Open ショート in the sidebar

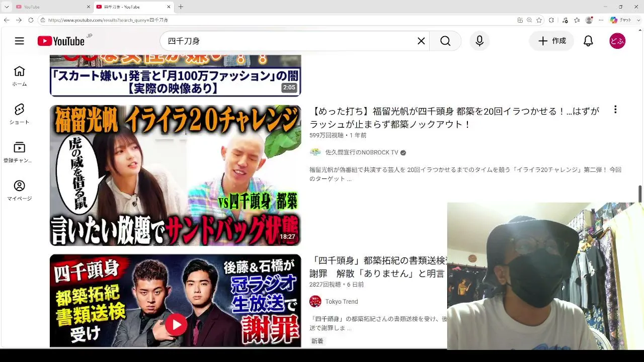[20, 114]
